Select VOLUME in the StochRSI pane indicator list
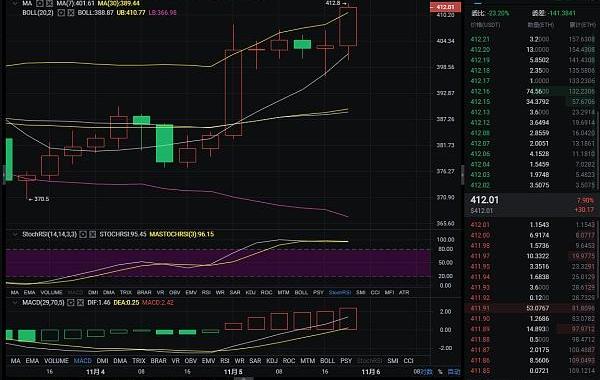Image resolution: width=600 pixels, height=380 pixels. tap(51, 292)
